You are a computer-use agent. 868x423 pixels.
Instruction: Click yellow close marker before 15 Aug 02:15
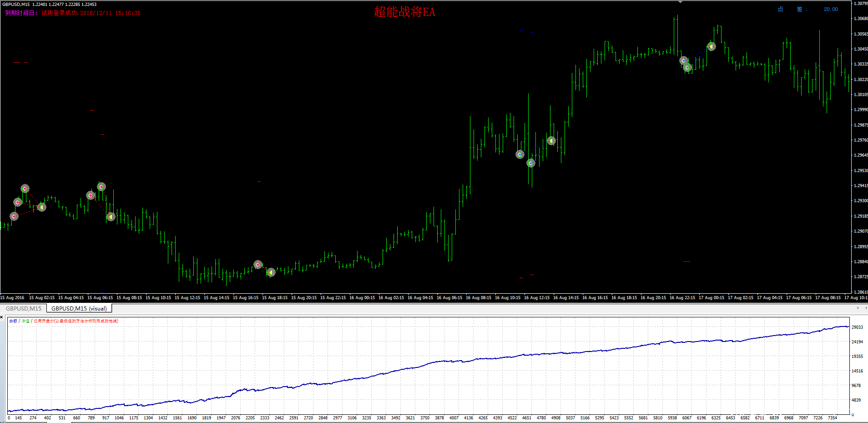[42, 207]
